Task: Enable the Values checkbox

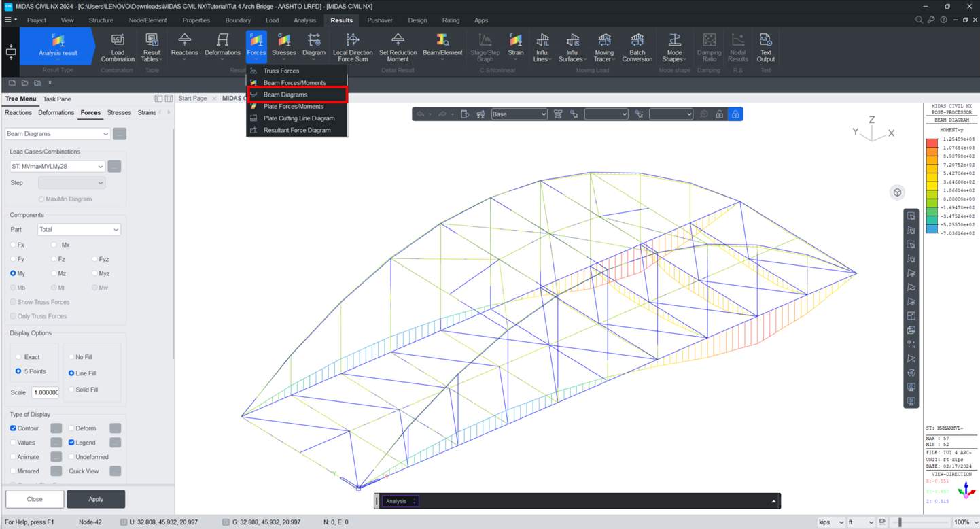Action: point(13,443)
